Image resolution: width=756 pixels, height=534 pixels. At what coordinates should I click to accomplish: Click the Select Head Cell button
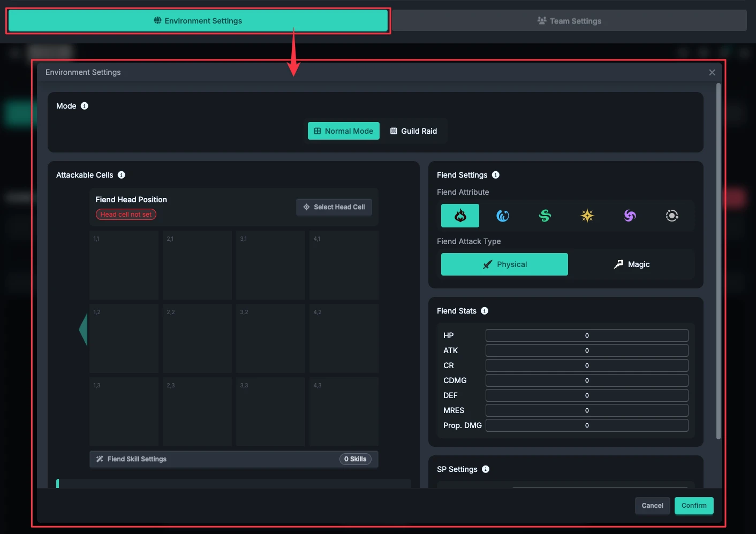point(334,207)
